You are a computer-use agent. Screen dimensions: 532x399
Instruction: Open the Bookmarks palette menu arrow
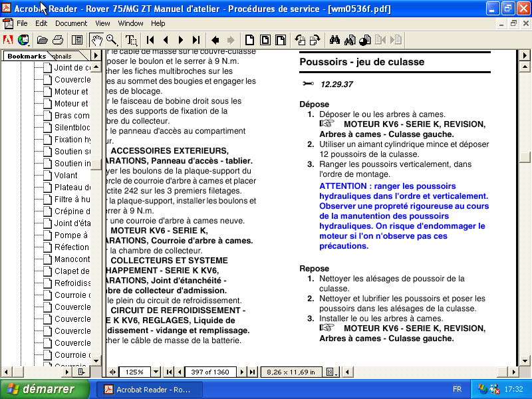tap(96, 55)
